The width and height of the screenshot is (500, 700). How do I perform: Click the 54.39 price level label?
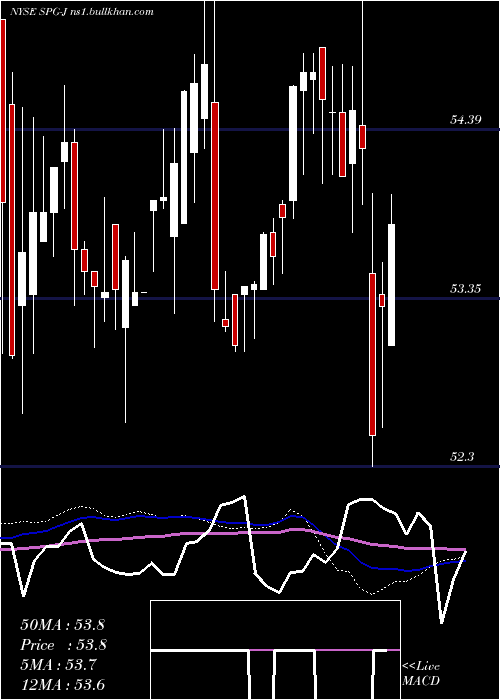[466, 120]
